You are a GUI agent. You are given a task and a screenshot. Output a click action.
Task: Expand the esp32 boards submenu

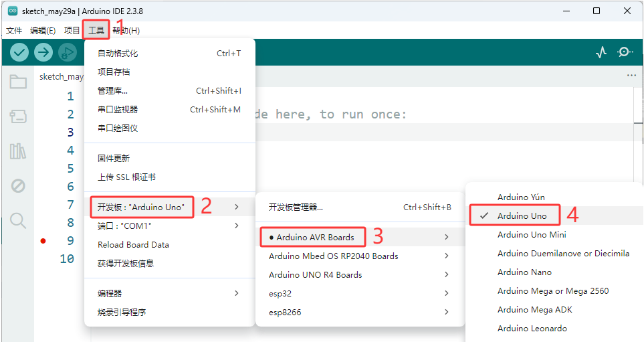click(x=360, y=293)
